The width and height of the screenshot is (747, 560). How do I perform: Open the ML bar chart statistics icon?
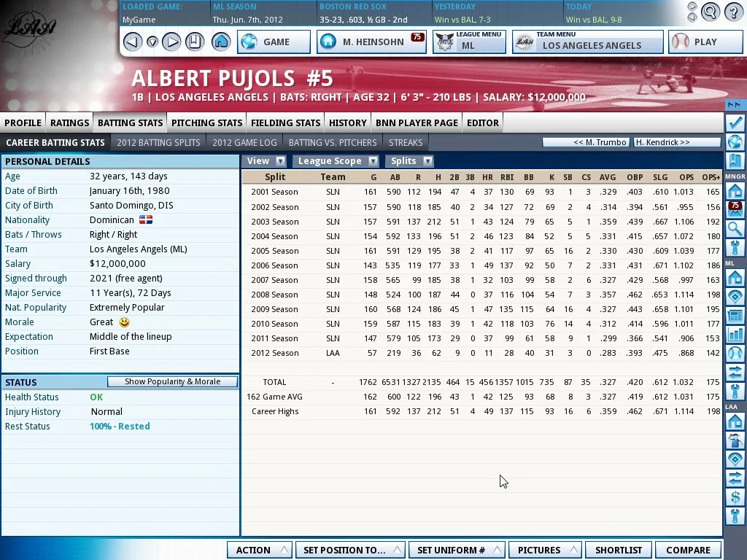tap(735, 335)
